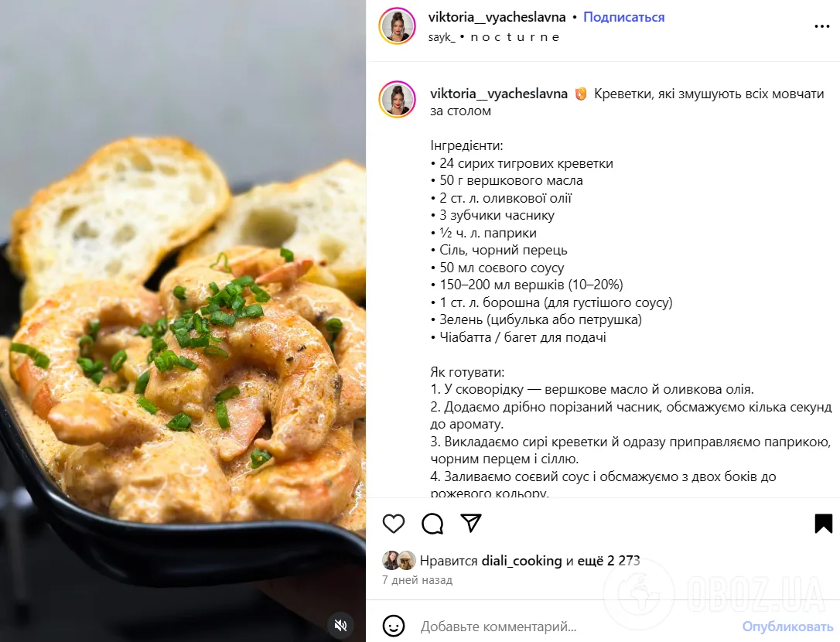Image resolution: width=840 pixels, height=642 pixels.
Task: Open the emoji picker smiley icon
Action: coord(393,626)
